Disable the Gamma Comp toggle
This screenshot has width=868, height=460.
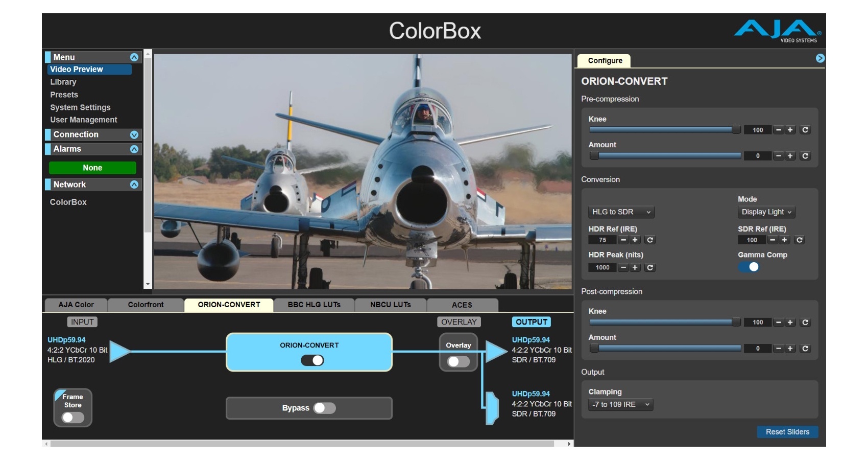749,267
